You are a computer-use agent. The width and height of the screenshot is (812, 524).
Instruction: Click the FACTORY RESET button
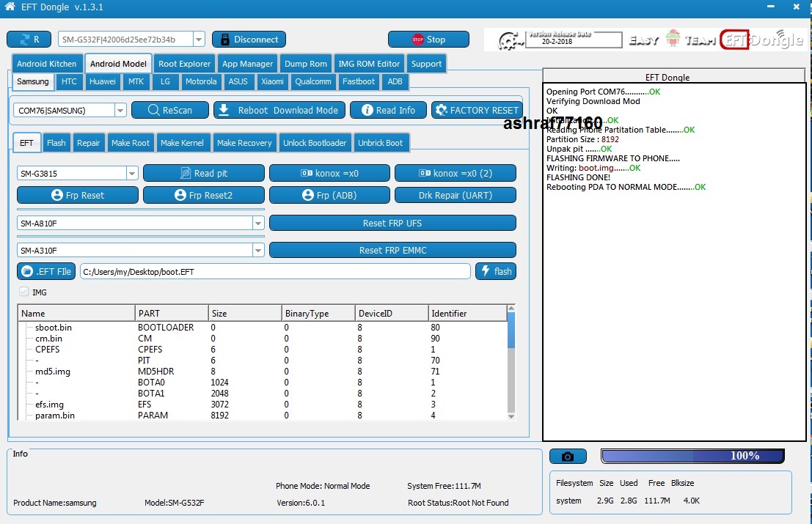pos(477,110)
